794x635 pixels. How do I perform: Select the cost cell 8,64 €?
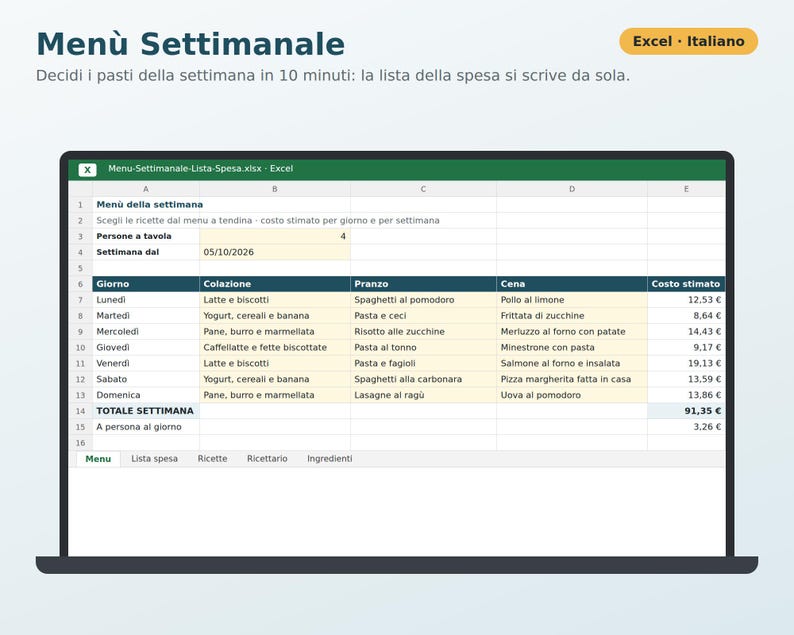click(x=686, y=315)
